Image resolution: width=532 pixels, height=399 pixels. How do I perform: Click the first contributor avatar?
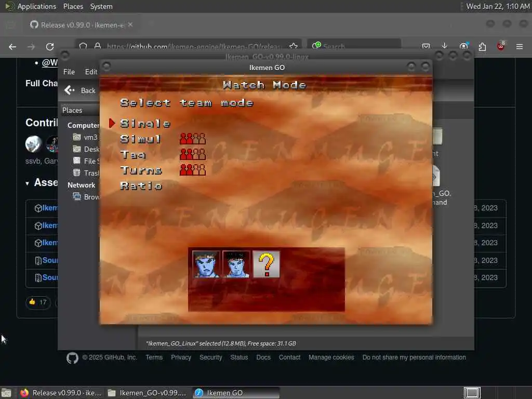point(34,144)
